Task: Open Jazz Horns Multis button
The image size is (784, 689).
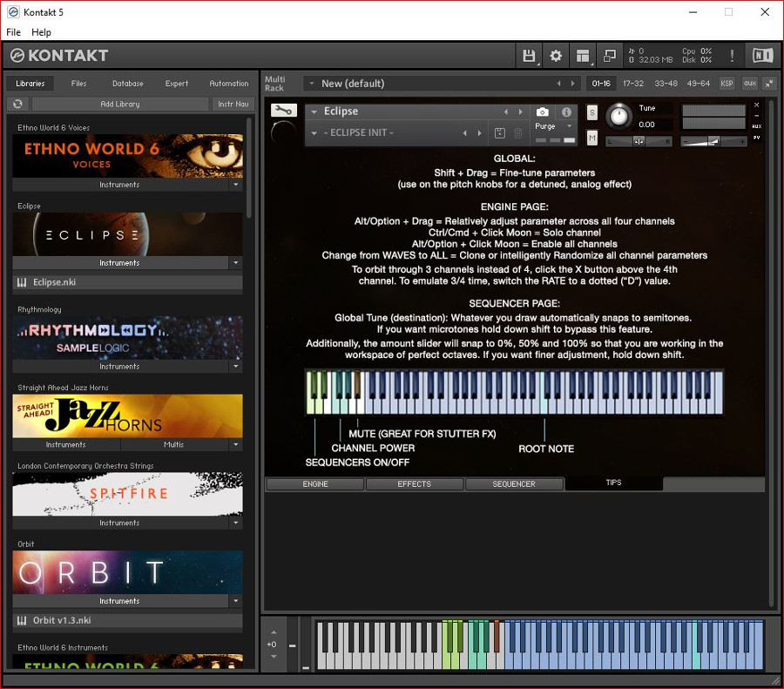Action: tap(174, 444)
